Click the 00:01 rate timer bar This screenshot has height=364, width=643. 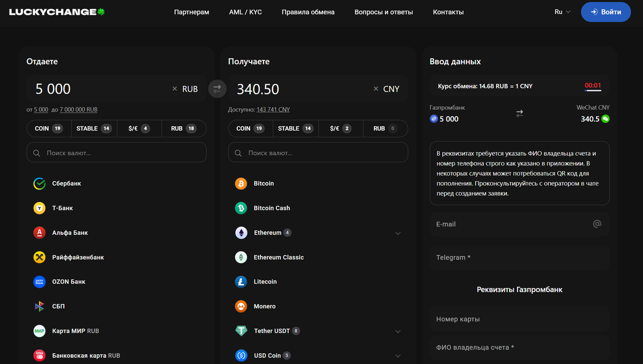tap(593, 86)
